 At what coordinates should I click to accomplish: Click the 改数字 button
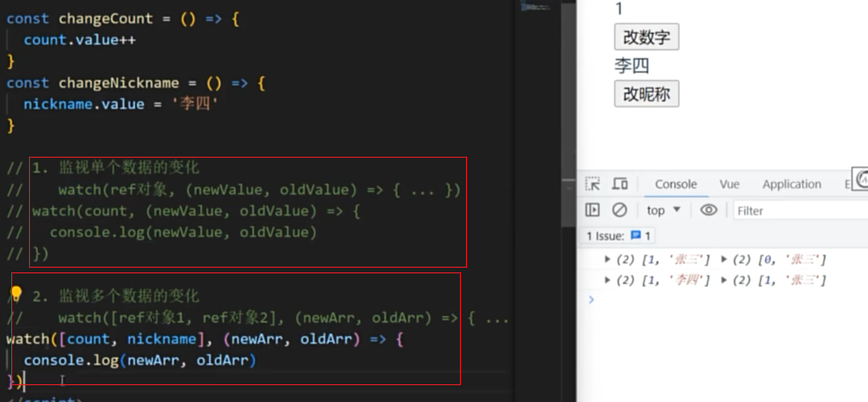pyautogui.click(x=646, y=37)
